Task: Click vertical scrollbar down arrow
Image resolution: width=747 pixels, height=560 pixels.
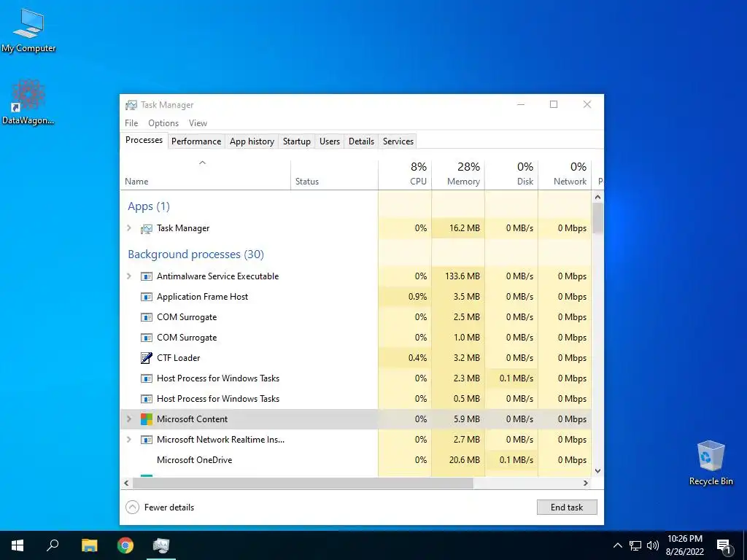Action: [x=598, y=471]
